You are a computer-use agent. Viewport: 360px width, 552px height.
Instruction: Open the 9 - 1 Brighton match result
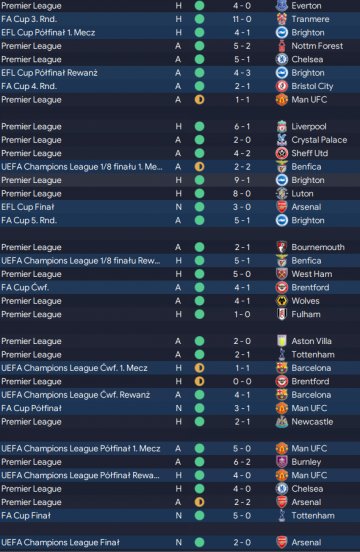[x=242, y=180]
